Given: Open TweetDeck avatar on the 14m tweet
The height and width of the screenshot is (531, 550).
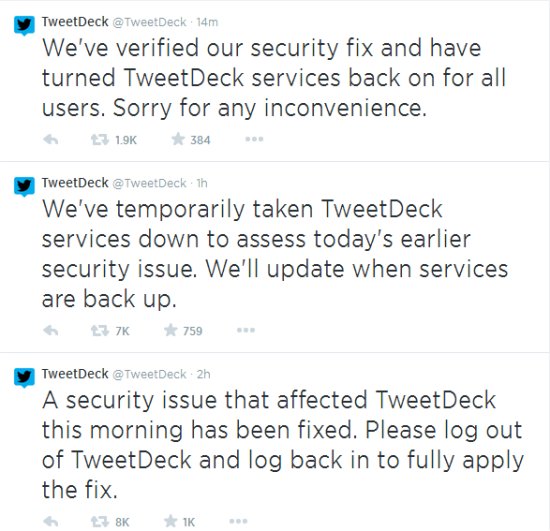Looking at the screenshot, I should pyautogui.click(x=24, y=26).
